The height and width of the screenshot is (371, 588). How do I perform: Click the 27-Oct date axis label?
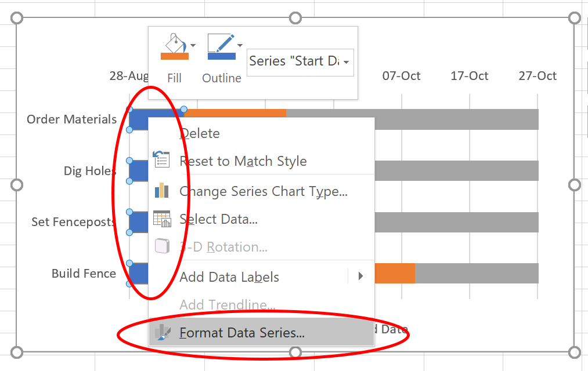538,76
